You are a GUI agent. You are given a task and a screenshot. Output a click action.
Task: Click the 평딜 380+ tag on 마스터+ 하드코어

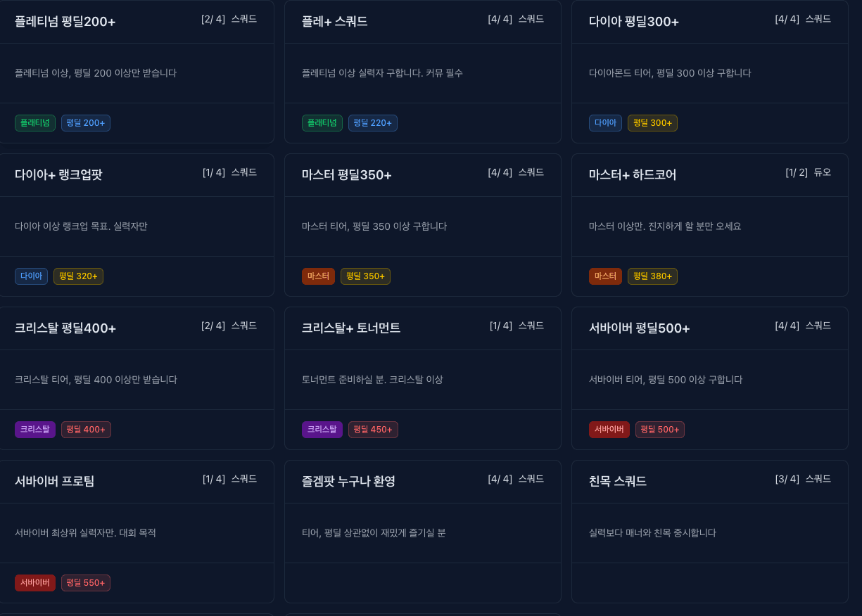(652, 276)
